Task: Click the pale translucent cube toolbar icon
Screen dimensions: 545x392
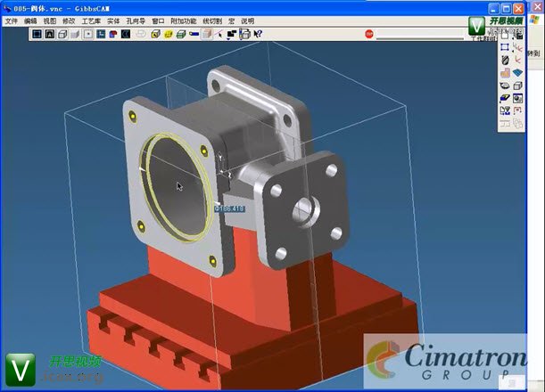Action: pos(207,34)
